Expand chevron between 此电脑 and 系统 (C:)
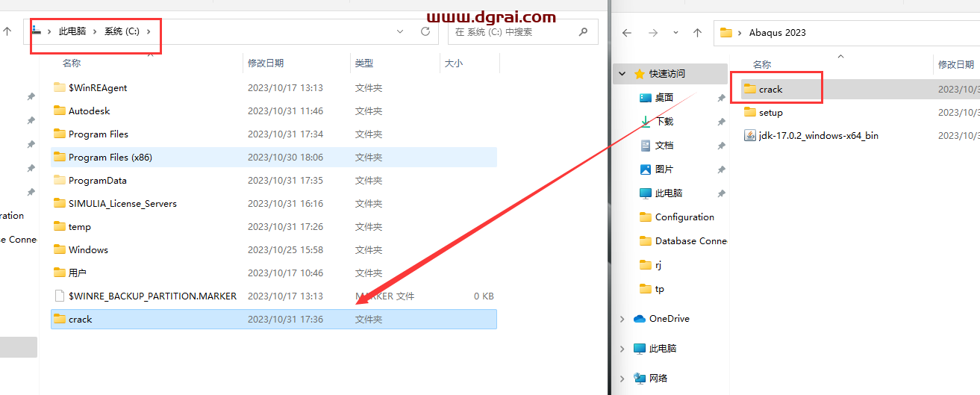Screen dimensions: 980x395 click(x=96, y=31)
